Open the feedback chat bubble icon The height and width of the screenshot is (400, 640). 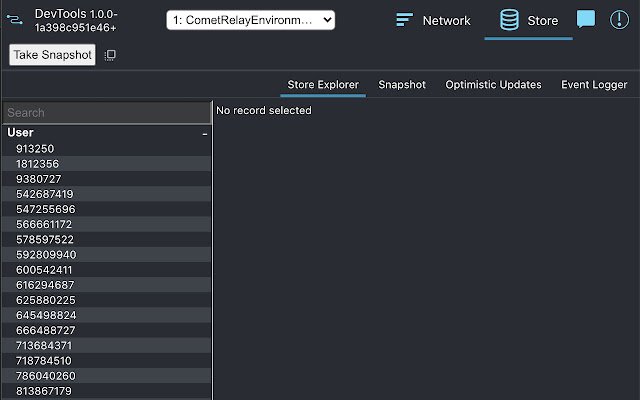click(586, 20)
